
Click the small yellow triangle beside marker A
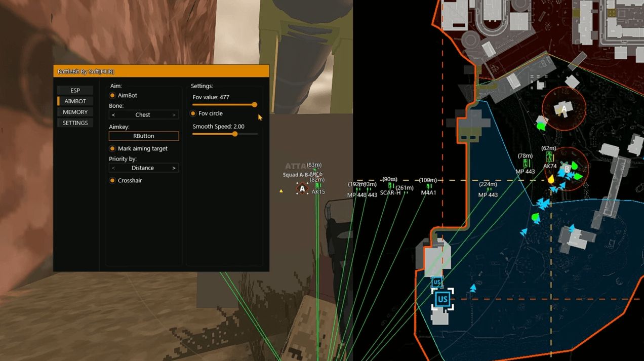click(x=281, y=191)
